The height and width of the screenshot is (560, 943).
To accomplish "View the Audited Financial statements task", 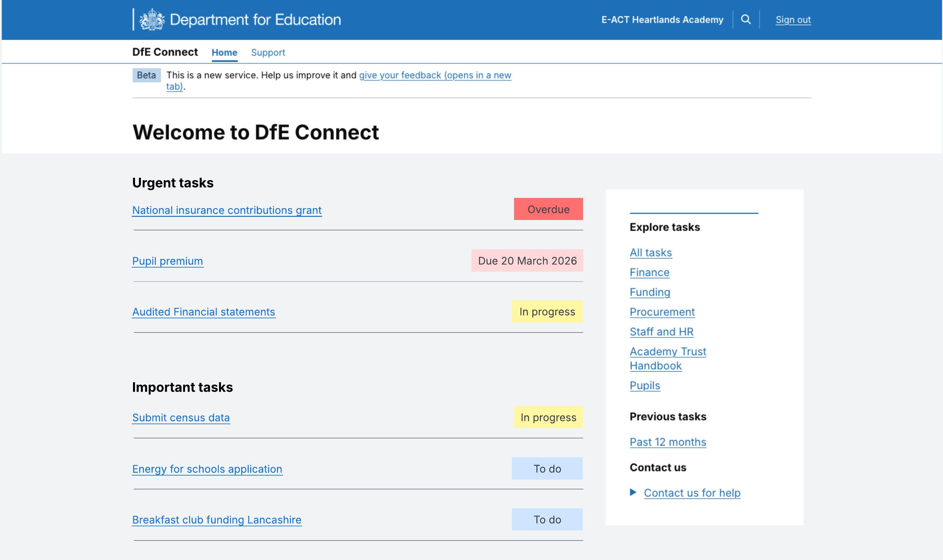I will [203, 312].
